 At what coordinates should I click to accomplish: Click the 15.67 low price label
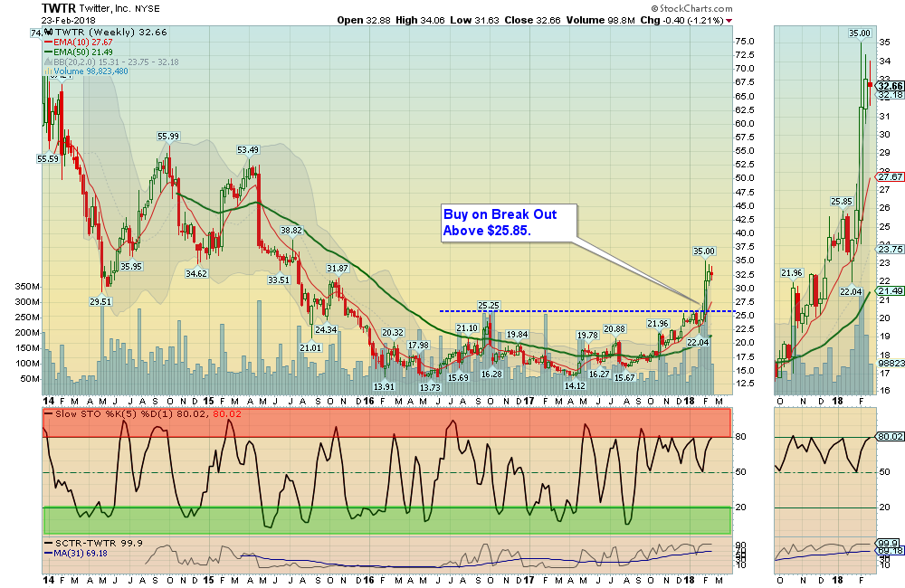(624, 377)
